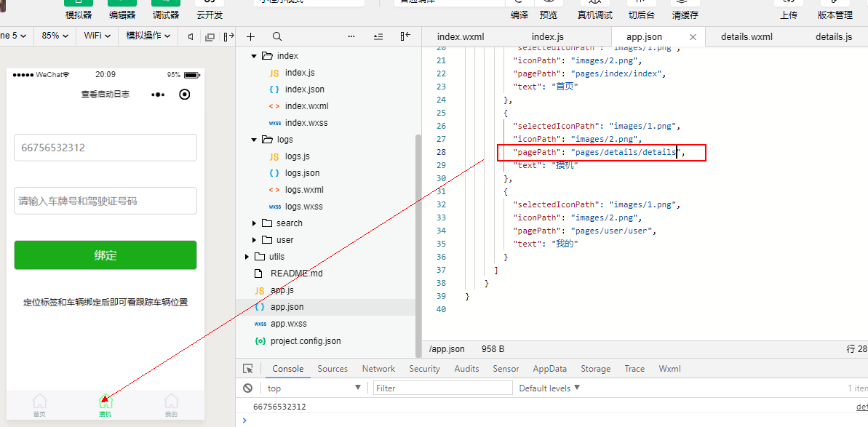Viewport: 868px width, 427px height.
Task: Open the 模拟操作 dropdown
Action: 147,36
